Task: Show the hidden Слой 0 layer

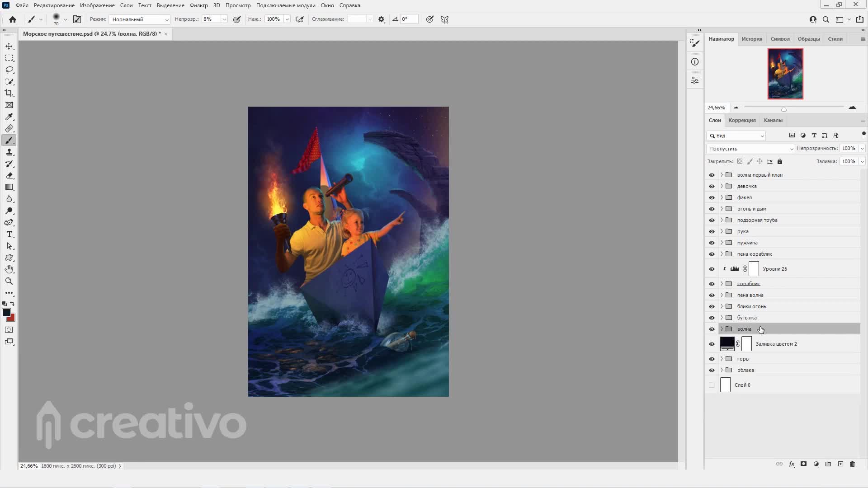Action: (712, 385)
